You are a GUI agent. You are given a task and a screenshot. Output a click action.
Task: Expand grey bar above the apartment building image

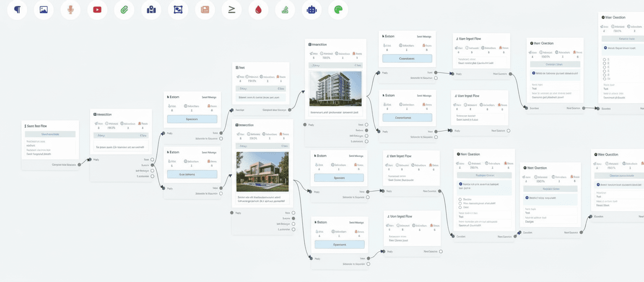pos(335,65)
